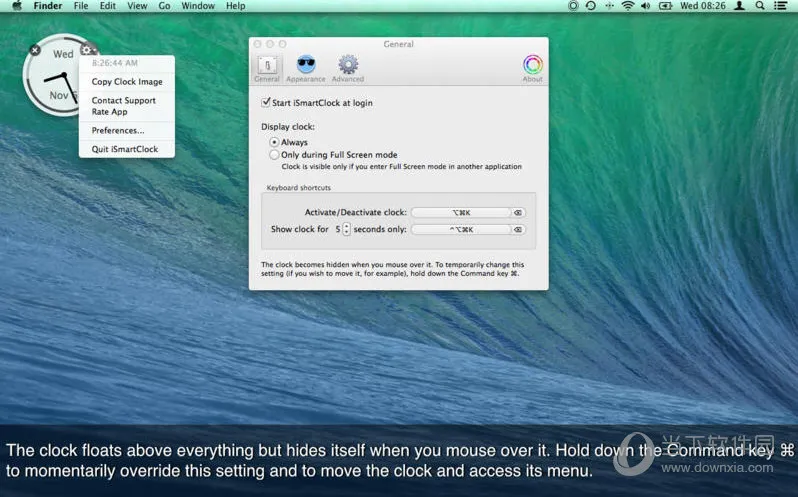Toggle Start iSmartClock at login checkbox

(266, 102)
